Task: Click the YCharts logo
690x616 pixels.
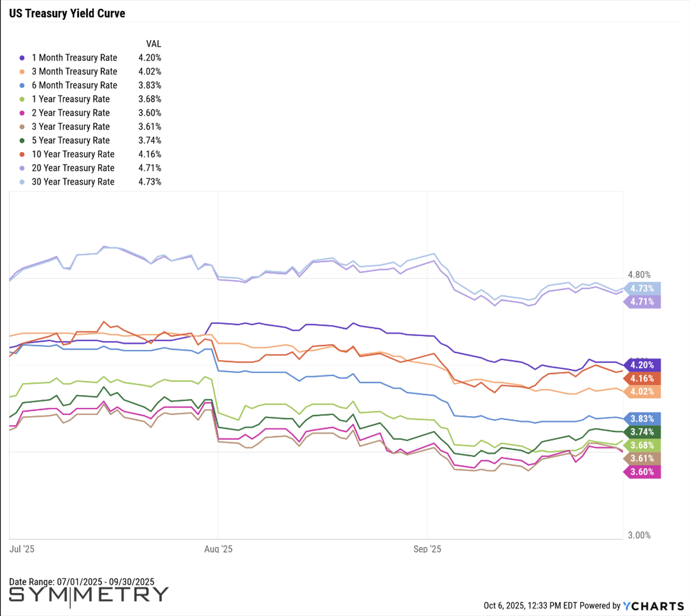Action: pos(654,606)
